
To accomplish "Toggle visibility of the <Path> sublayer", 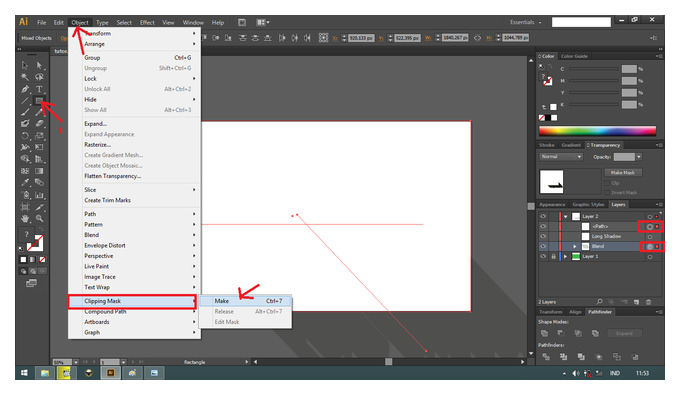I will tap(543, 226).
